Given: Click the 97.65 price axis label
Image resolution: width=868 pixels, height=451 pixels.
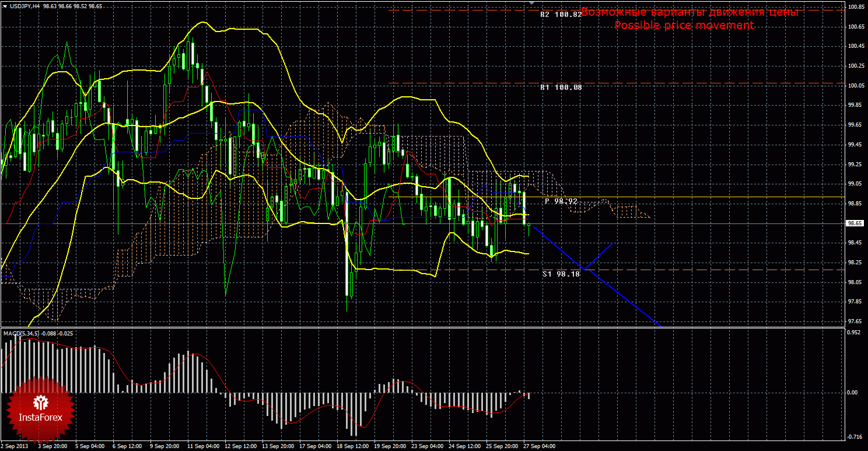Looking at the screenshot, I should [x=856, y=321].
